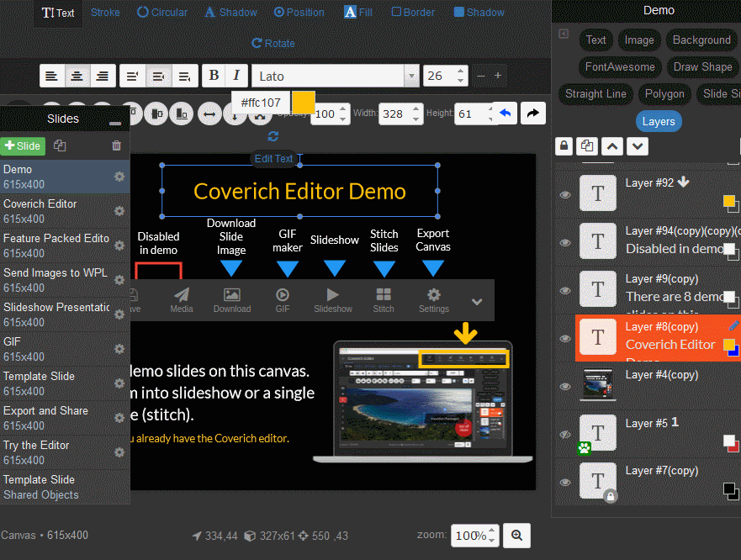The image size is (741, 560).
Task: Hide Layer #94(copy) using eye icon
Action: coord(565,242)
